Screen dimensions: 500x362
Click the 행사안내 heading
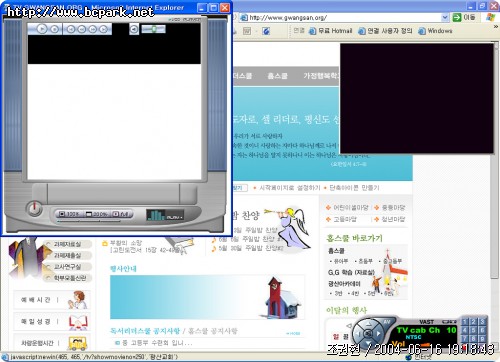[123, 269]
